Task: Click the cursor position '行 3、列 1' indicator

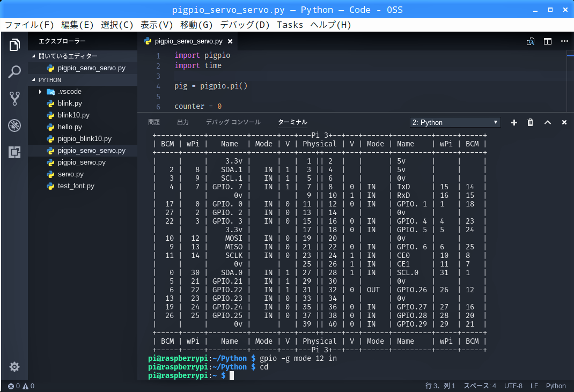Action: pyautogui.click(x=440, y=386)
